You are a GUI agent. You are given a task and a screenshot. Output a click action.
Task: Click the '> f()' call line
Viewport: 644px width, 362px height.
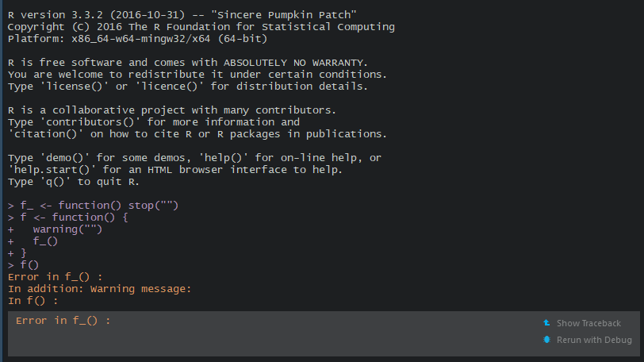(24, 265)
